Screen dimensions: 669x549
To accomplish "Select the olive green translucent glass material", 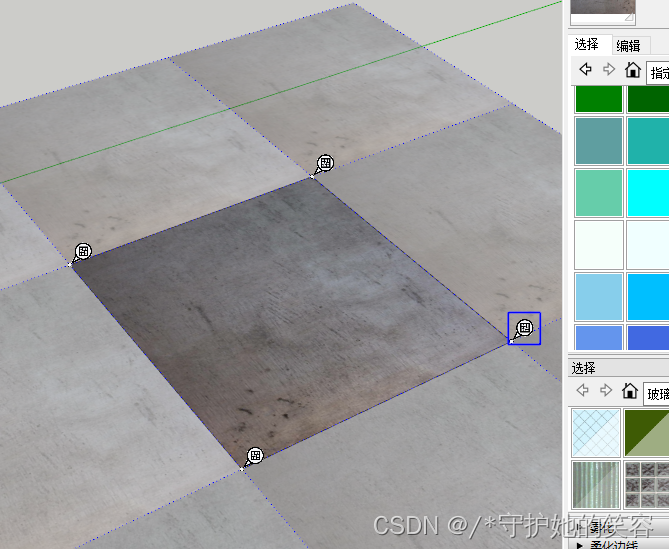I will tap(646, 433).
